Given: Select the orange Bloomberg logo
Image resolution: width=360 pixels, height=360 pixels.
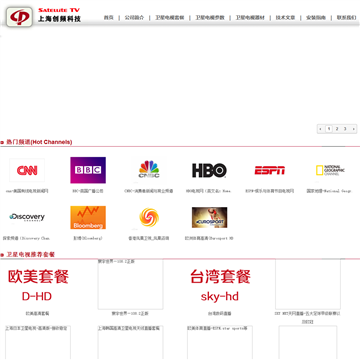Looking at the screenshot, I should click(88, 217).
